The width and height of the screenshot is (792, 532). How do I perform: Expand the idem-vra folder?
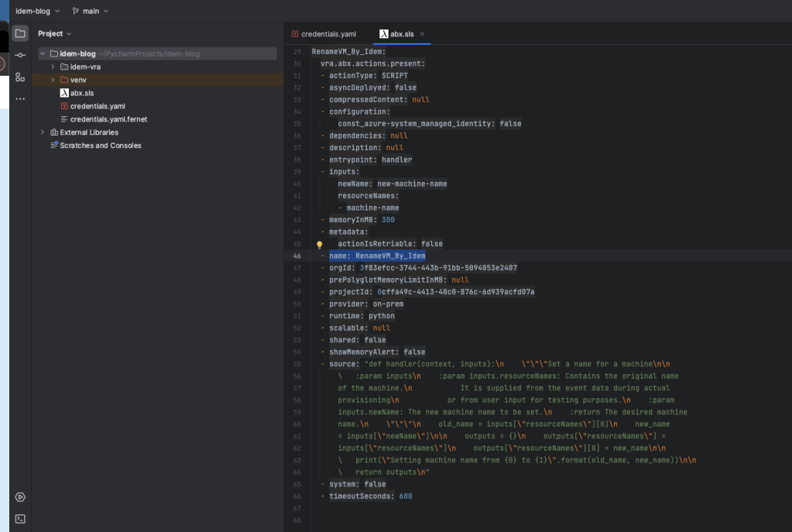pyautogui.click(x=53, y=67)
